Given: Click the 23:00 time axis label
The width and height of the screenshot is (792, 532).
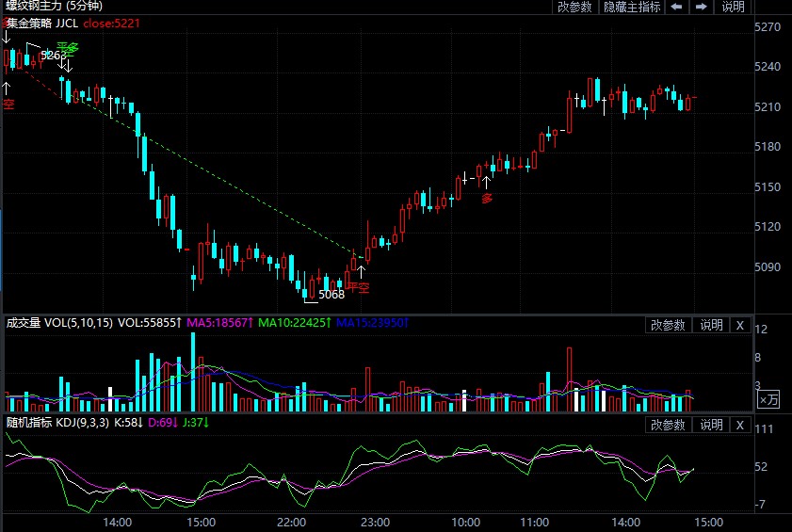Looking at the screenshot, I should point(375,522).
